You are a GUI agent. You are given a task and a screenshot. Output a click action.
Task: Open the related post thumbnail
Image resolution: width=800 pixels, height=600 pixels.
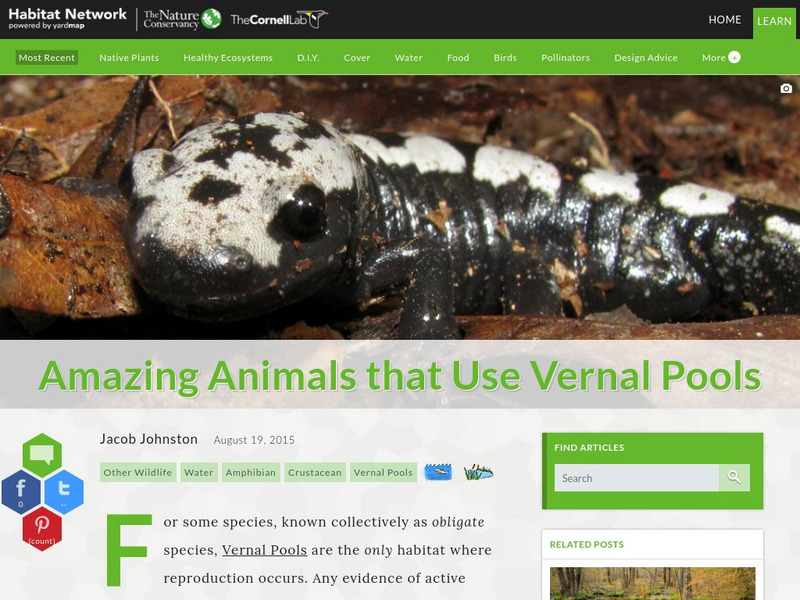point(652,583)
